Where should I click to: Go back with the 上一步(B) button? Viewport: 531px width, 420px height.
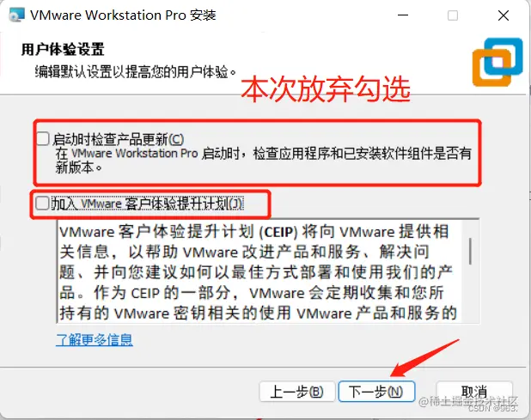[x=296, y=392]
